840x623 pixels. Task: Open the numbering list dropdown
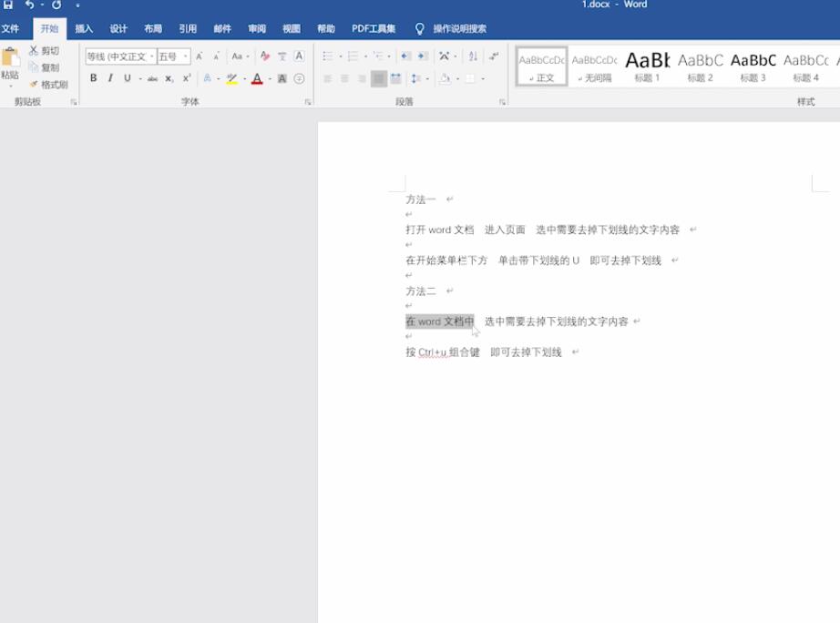pyautogui.click(x=365, y=56)
